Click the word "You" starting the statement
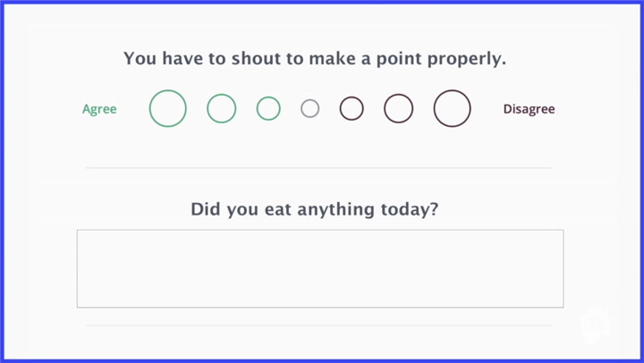This screenshot has width=644, height=363. (140, 60)
